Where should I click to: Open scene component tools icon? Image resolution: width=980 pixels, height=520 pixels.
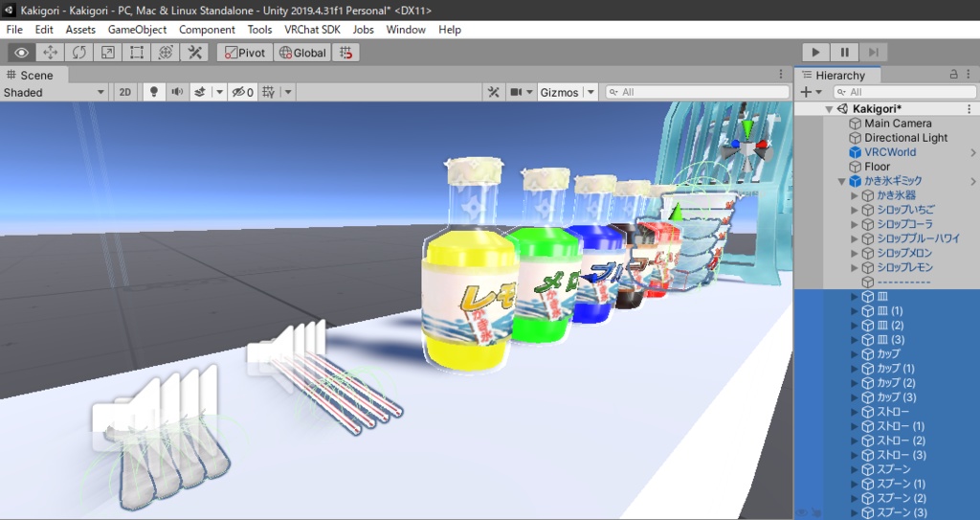coord(493,92)
